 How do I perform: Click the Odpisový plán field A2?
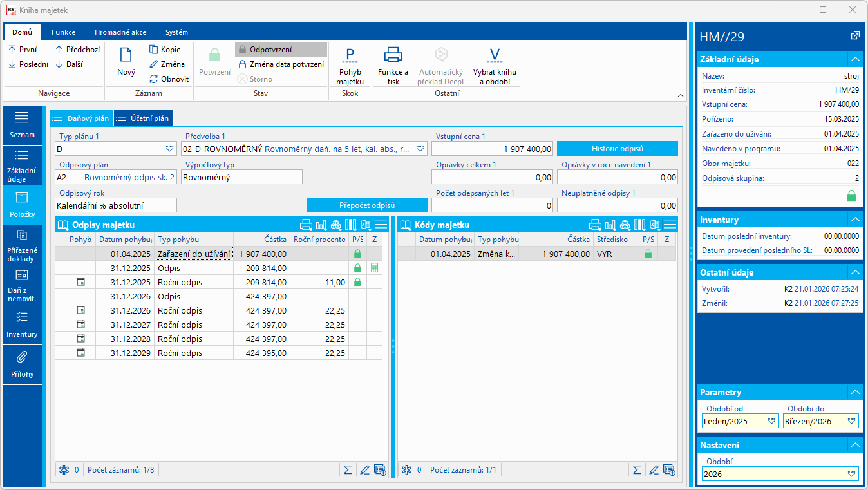[115, 177]
